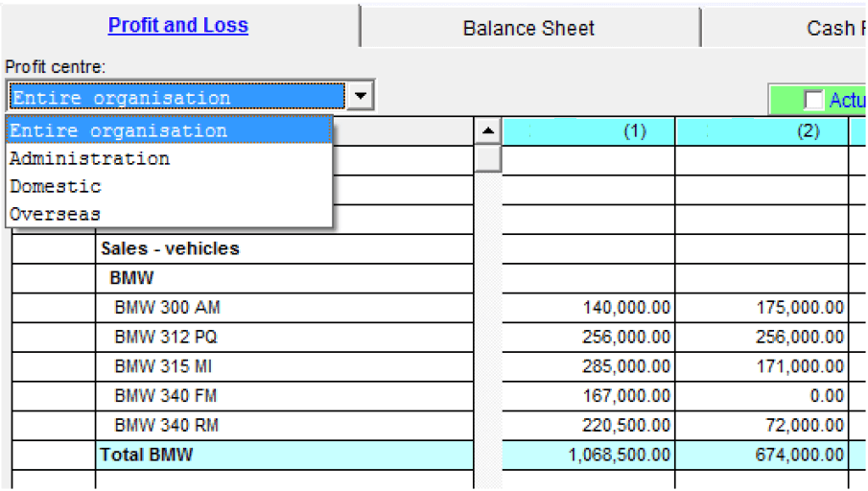Open the Cash tab at right
Viewport: 868px width, 491px height.
pos(830,28)
